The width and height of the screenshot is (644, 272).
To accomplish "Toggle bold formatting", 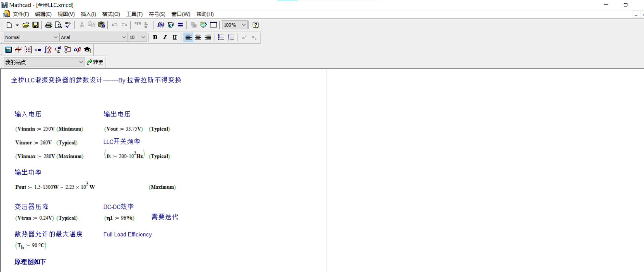I will coord(155,37).
